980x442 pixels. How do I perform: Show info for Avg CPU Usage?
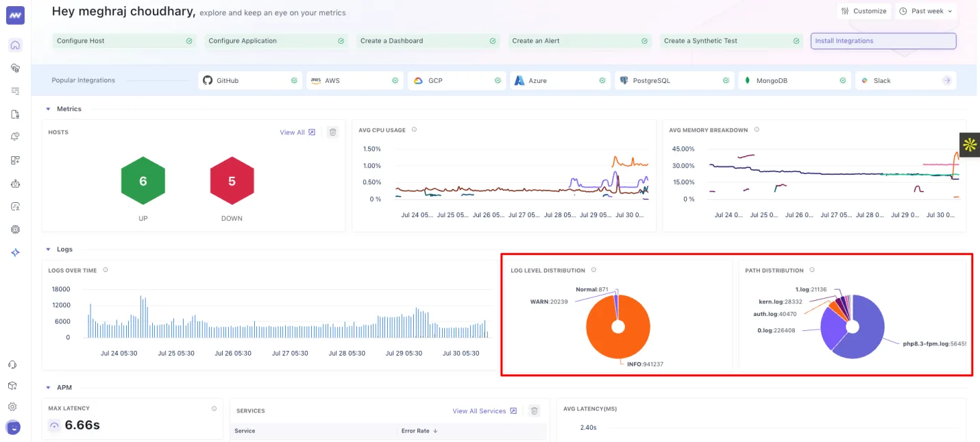click(414, 130)
